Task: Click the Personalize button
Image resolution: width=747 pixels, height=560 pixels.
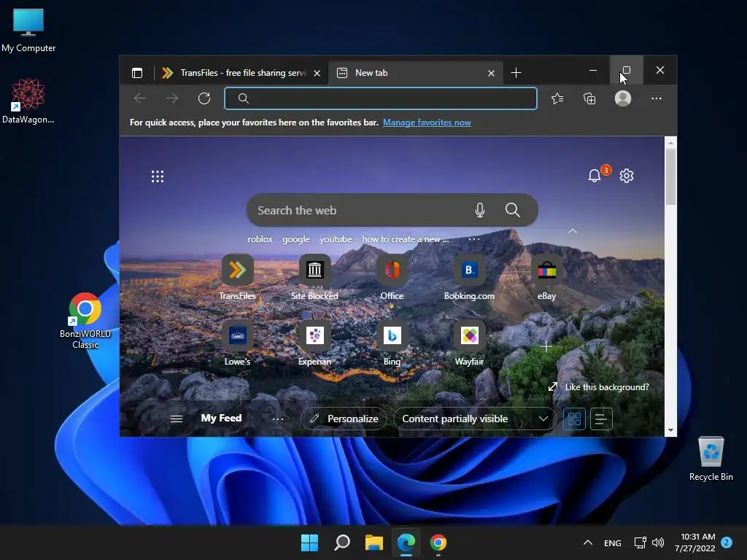Action: (x=344, y=419)
